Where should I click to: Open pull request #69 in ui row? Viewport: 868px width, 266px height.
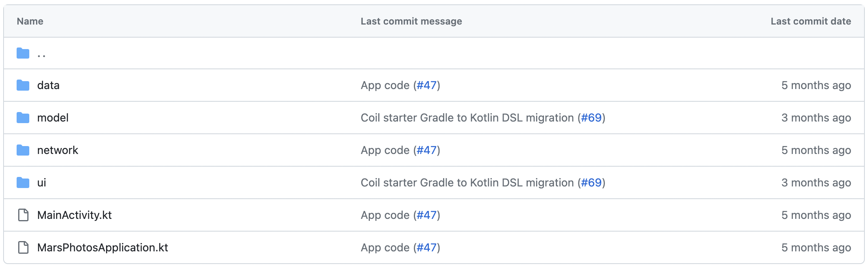591,183
